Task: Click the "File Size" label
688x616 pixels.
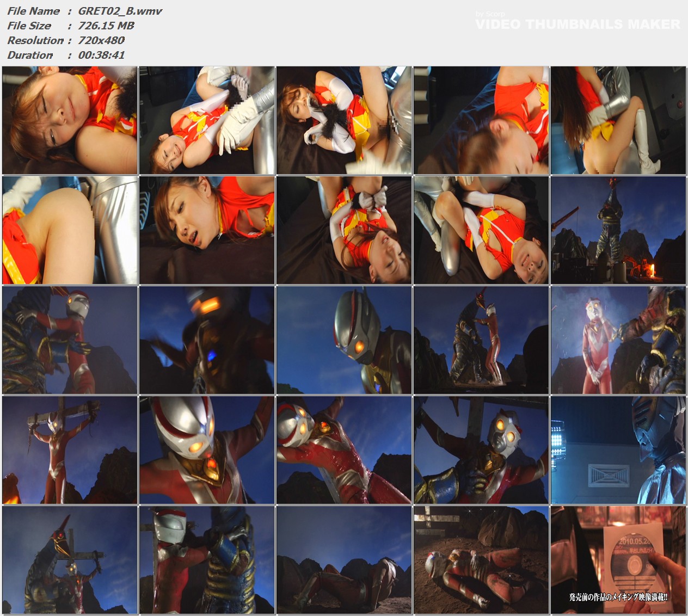Action: tap(29, 26)
